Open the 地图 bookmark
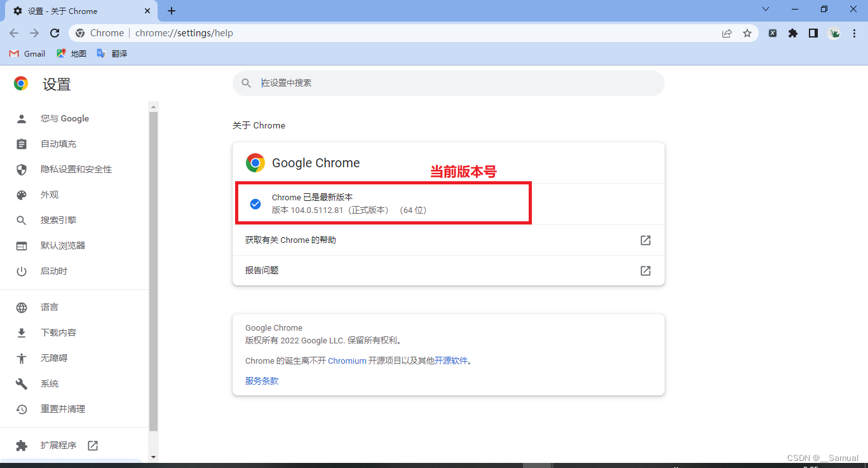 71,53
